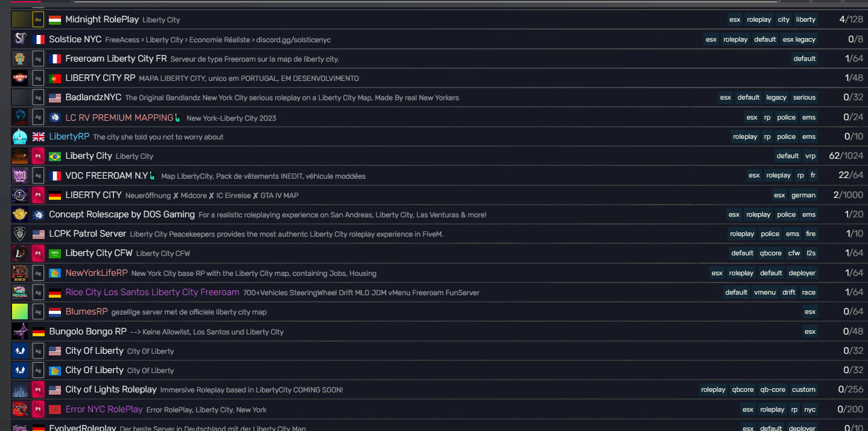Click the LCPK Patrol Server shield icon
The width and height of the screenshot is (868, 431).
[20, 234]
